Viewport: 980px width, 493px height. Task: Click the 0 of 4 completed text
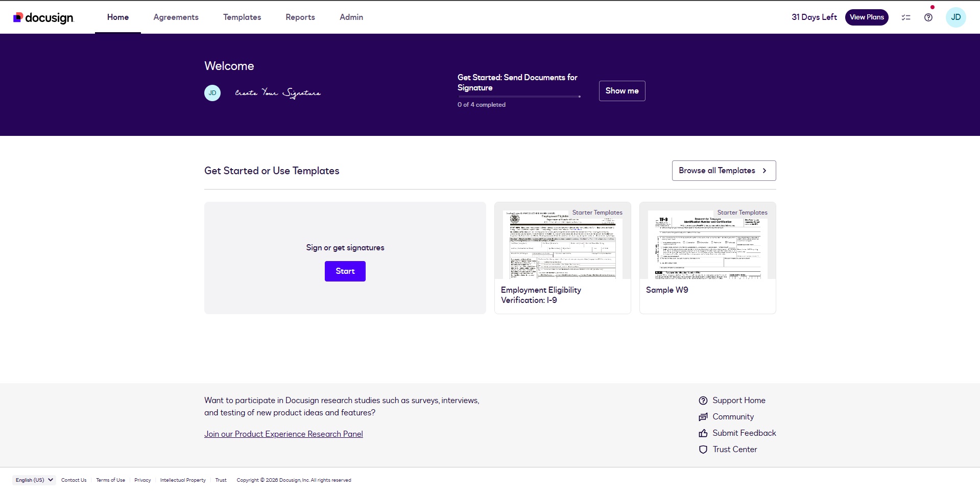(x=481, y=105)
